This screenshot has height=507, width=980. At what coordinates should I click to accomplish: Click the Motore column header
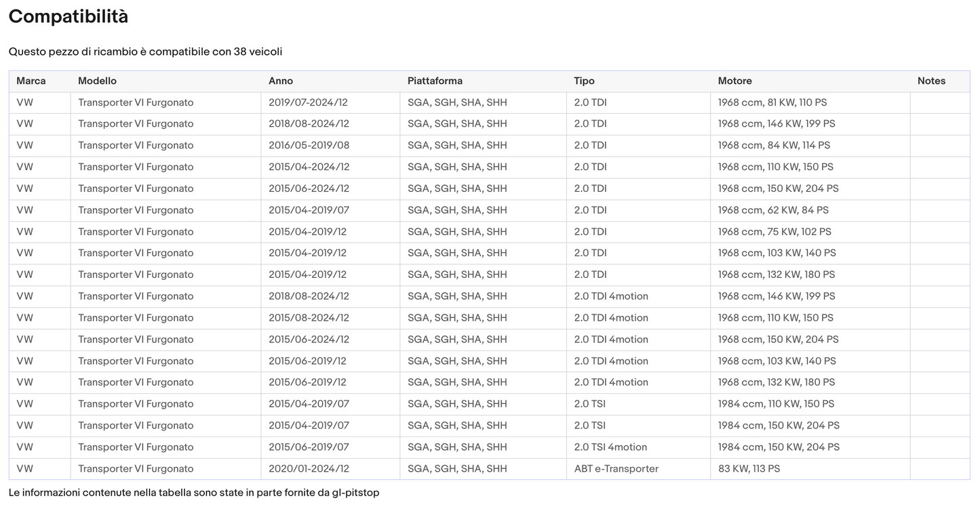pyautogui.click(x=734, y=81)
